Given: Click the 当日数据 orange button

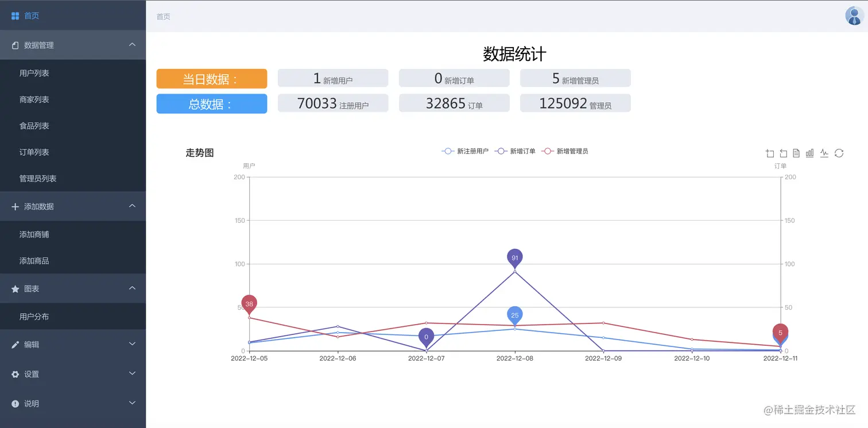Looking at the screenshot, I should [x=211, y=78].
